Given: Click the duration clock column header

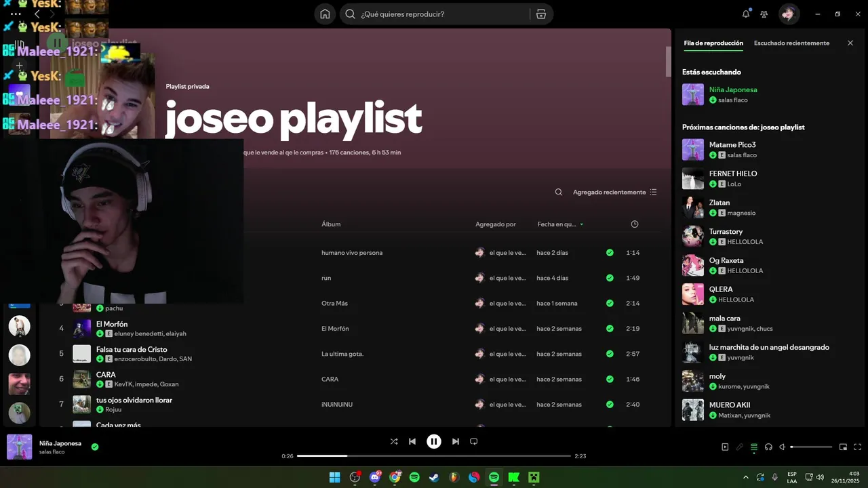Looking at the screenshot, I should tap(635, 224).
